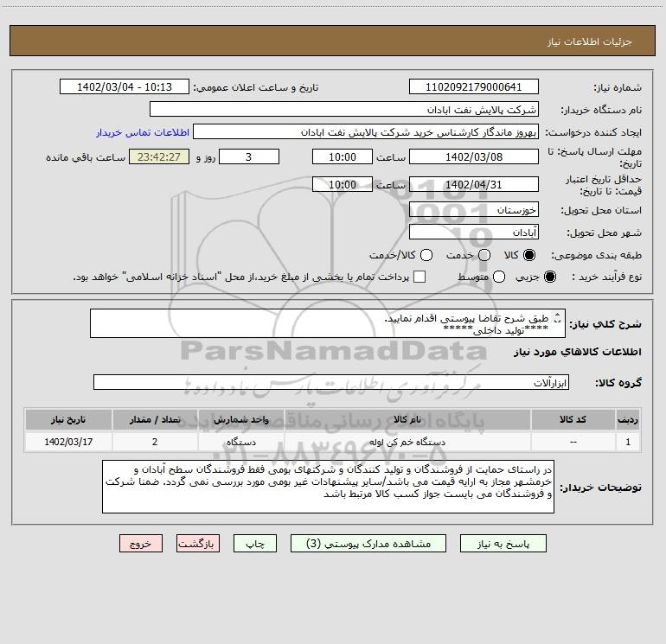Click the price validity date 1402/04/31
The width and height of the screenshot is (666, 644).
(x=474, y=184)
